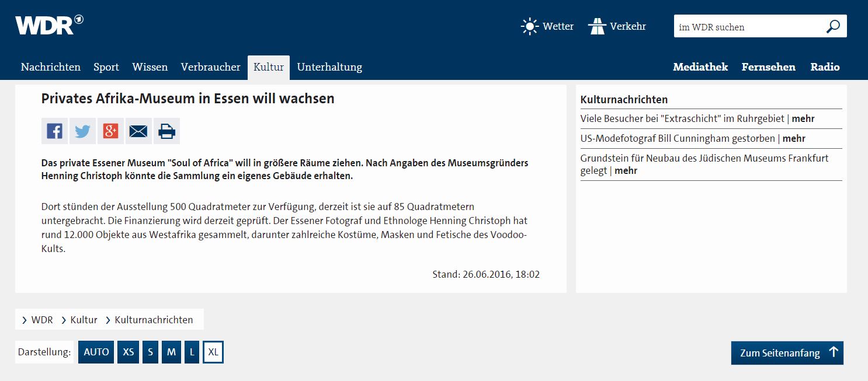Switch display size to XS
This screenshot has width=868, height=381.
click(x=129, y=352)
